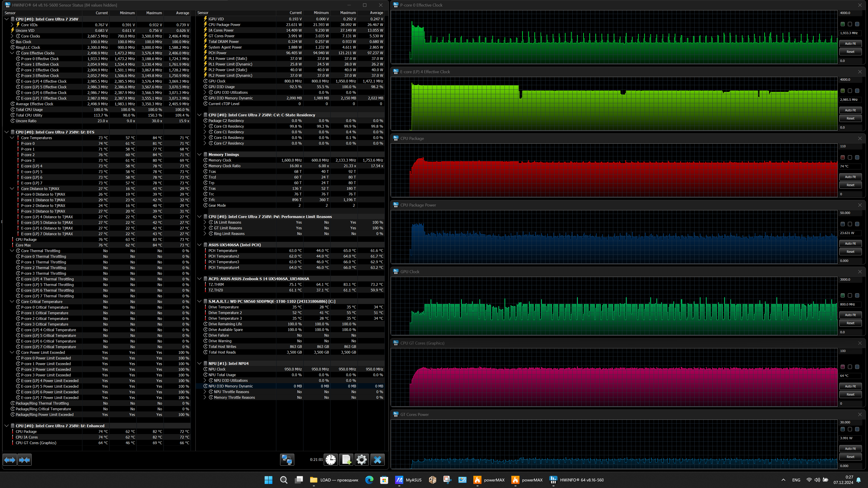Collapse the Core Effective Clocks group
Image resolution: width=868 pixels, height=488 pixels.
click(x=12, y=53)
